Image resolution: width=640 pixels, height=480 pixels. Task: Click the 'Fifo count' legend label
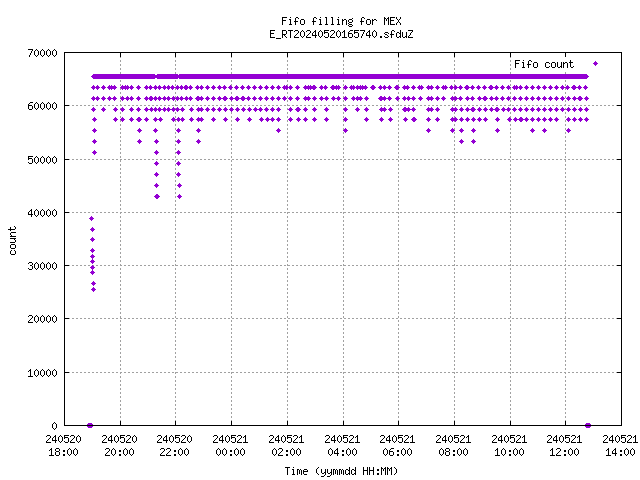pos(544,64)
